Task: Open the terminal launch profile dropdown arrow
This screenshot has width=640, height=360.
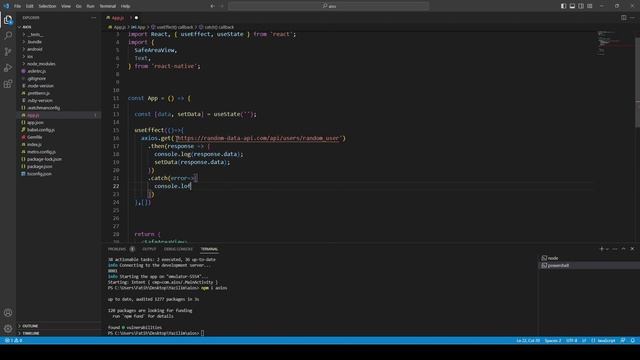Action: point(607,249)
